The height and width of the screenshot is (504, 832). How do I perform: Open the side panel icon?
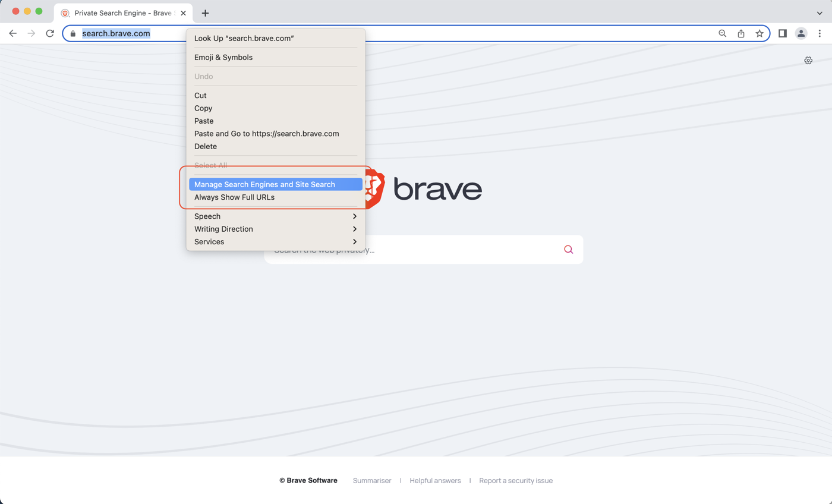(x=783, y=33)
